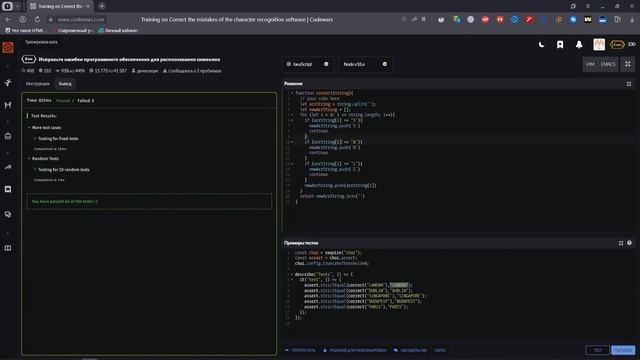Screen dimensions: 640x360
Task: Open the Freestyle sparring sidebar icon
Action: (x=8, y=105)
